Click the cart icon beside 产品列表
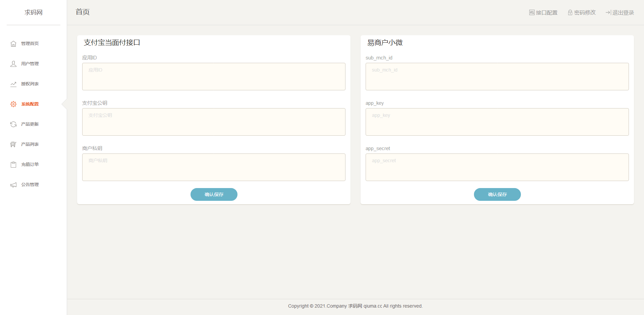644x315 pixels. (x=13, y=144)
